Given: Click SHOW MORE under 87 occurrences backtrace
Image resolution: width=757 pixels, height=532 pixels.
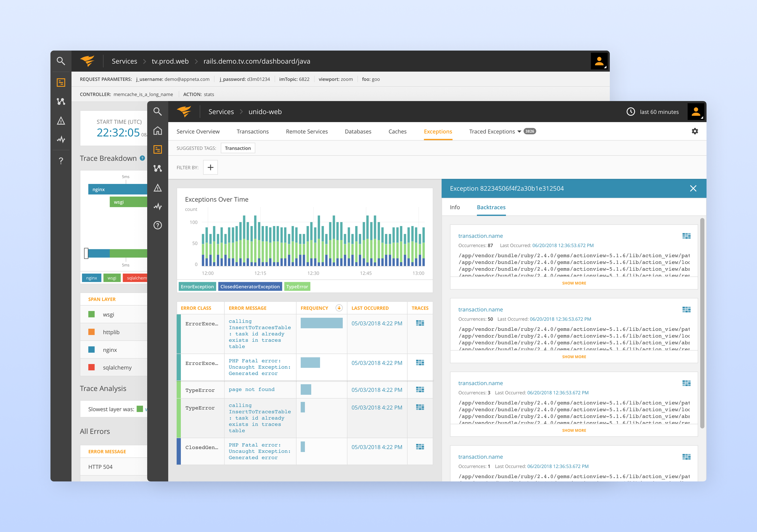Looking at the screenshot, I should pos(574,283).
